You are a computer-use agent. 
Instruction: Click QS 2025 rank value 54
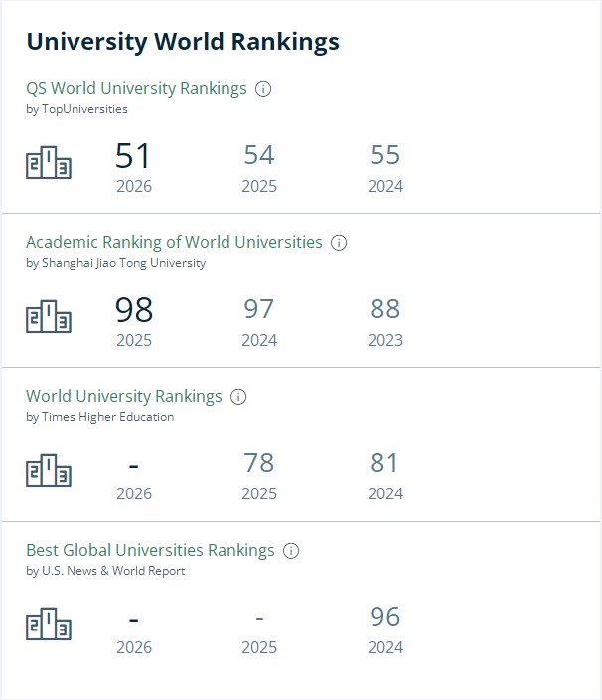tap(259, 155)
